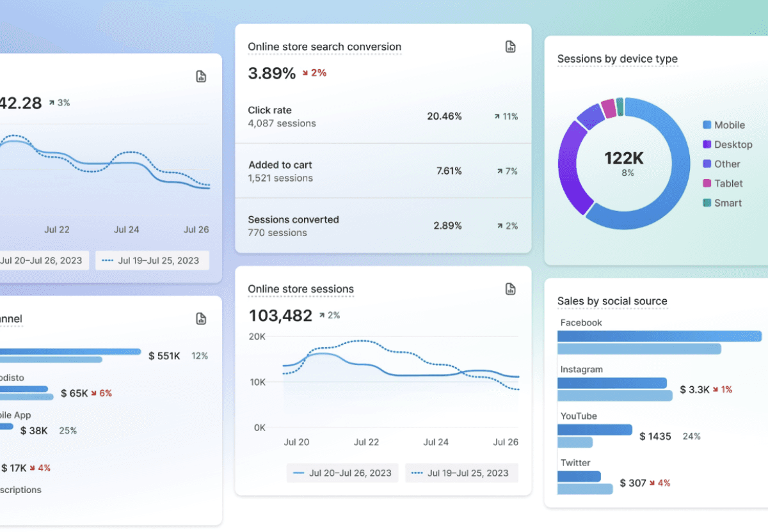The height and width of the screenshot is (532, 768).
Task: Click the $ 3.3K Instagram sales value
Action: pos(694,389)
